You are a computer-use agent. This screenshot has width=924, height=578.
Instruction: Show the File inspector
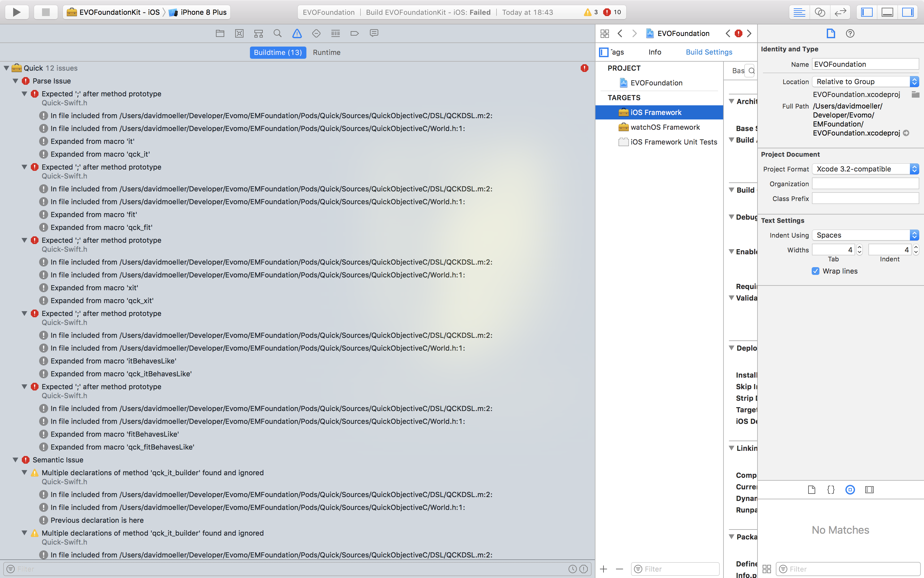(x=831, y=33)
